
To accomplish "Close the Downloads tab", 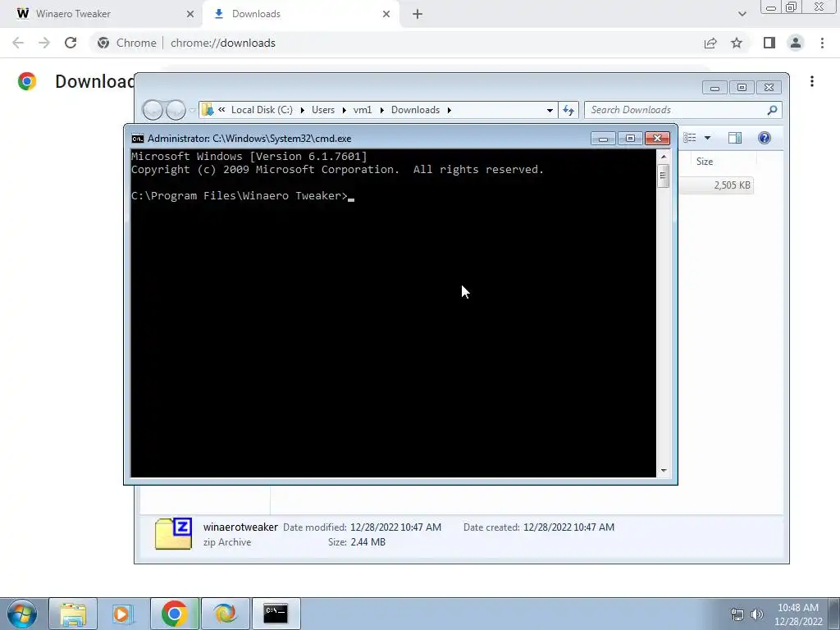I will (x=386, y=14).
